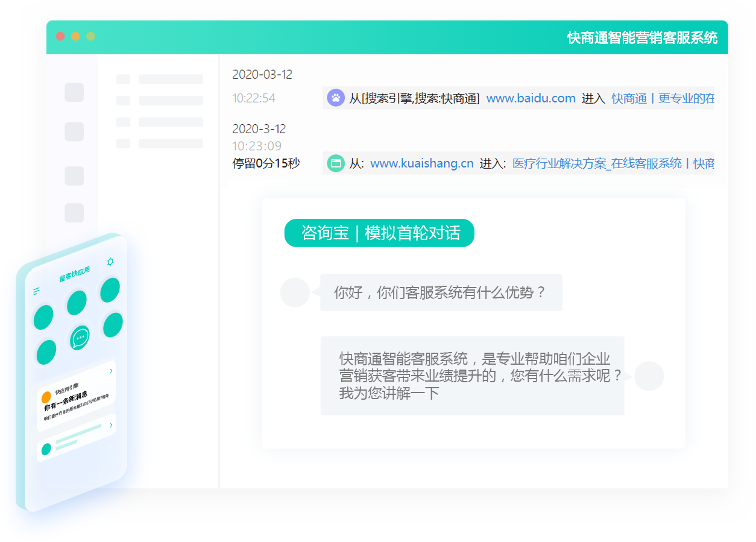Select the 快商通智能客服系统 reply bubble

click(x=472, y=376)
